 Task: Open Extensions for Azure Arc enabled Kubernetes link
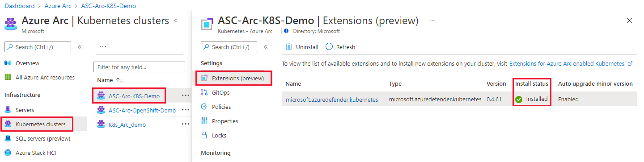pos(567,64)
